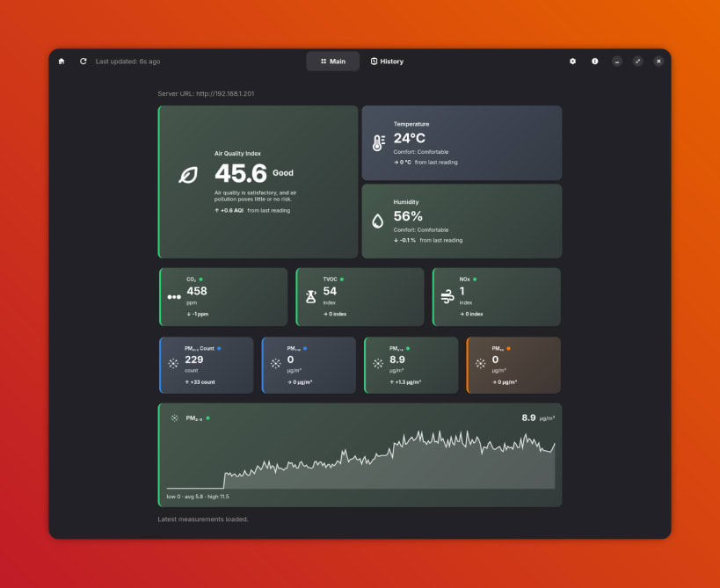The image size is (720, 588).
Task: Click the 'Last updated: 6s ago' text
Action: (x=127, y=62)
